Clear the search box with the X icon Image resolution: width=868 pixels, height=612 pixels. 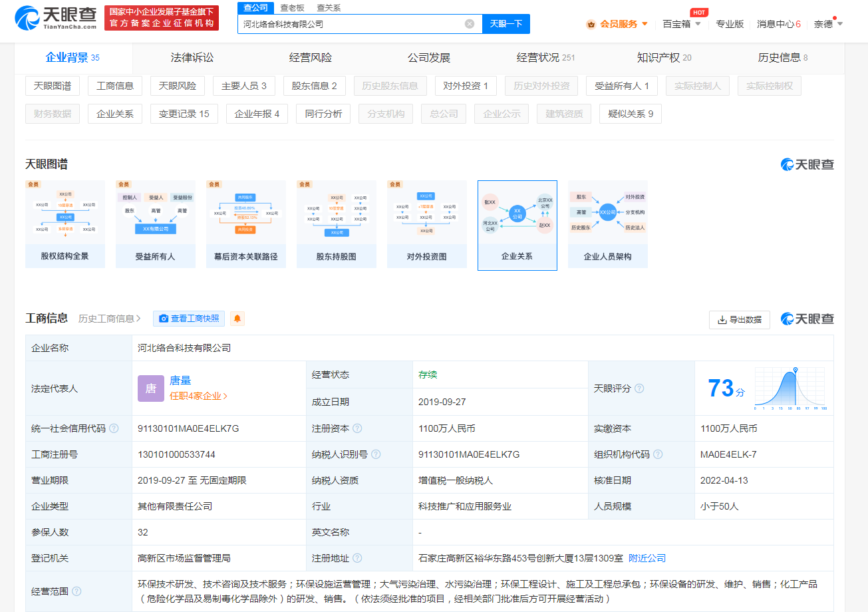pyautogui.click(x=470, y=24)
